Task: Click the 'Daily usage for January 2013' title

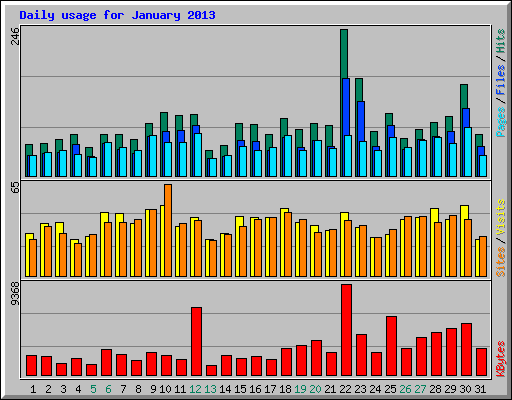Action: pyautogui.click(x=117, y=15)
